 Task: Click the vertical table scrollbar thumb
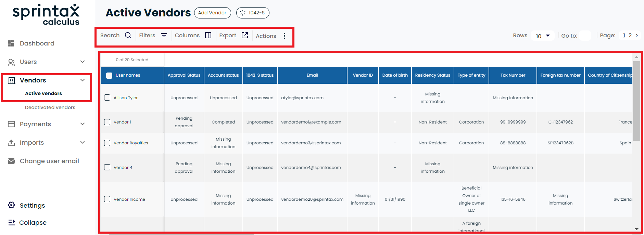[x=636, y=101]
